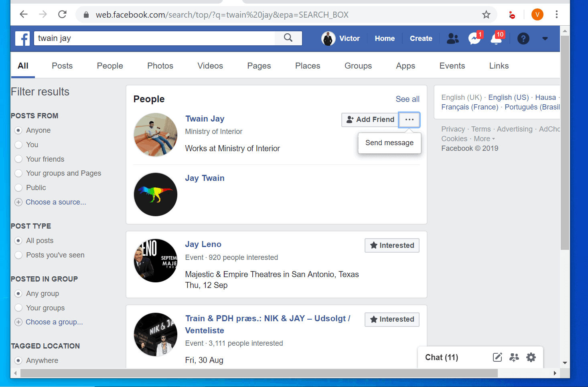This screenshot has width=588, height=387.
Task: Bookmark page with star icon
Action: (486, 15)
